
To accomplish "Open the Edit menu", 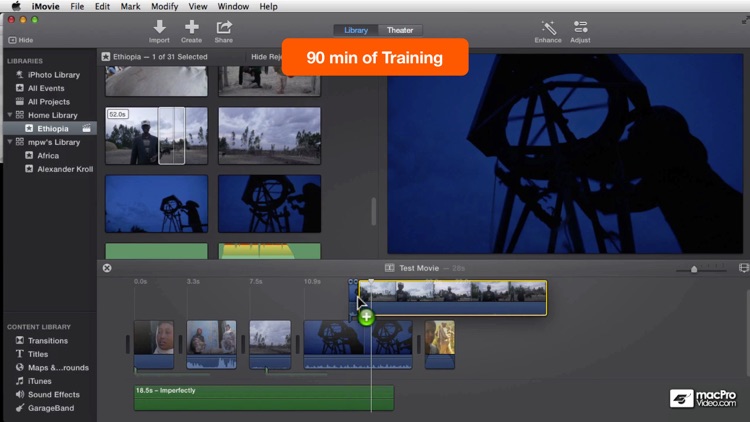I will (x=102, y=6).
